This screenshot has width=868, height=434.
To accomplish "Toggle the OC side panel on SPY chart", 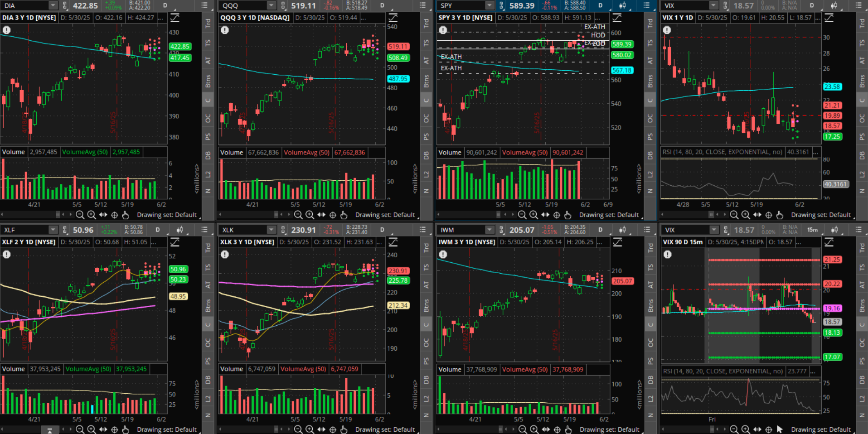I will (650, 118).
